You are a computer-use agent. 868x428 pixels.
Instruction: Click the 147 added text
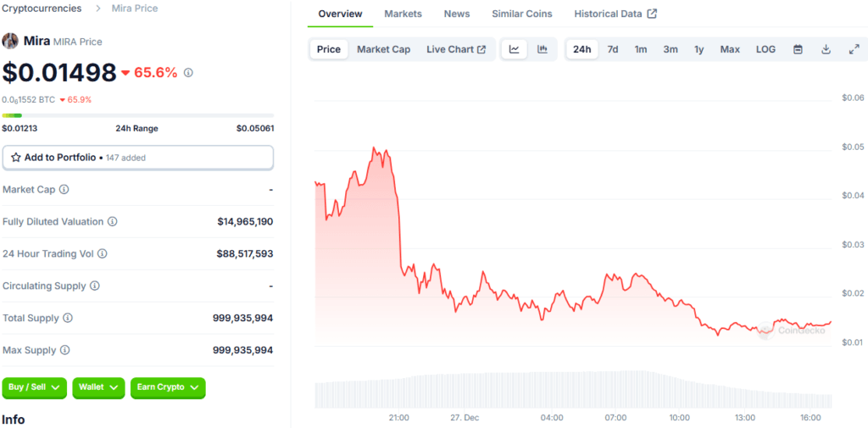[125, 158]
